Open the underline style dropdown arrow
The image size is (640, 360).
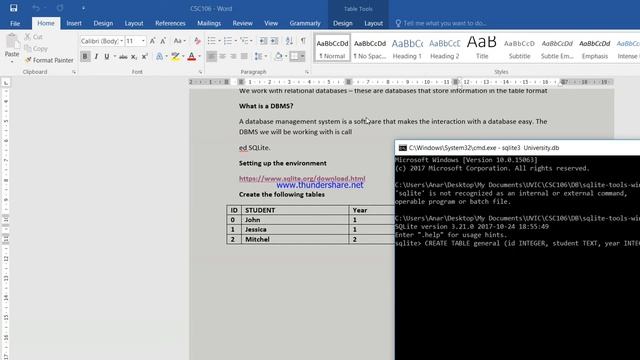tap(115, 56)
